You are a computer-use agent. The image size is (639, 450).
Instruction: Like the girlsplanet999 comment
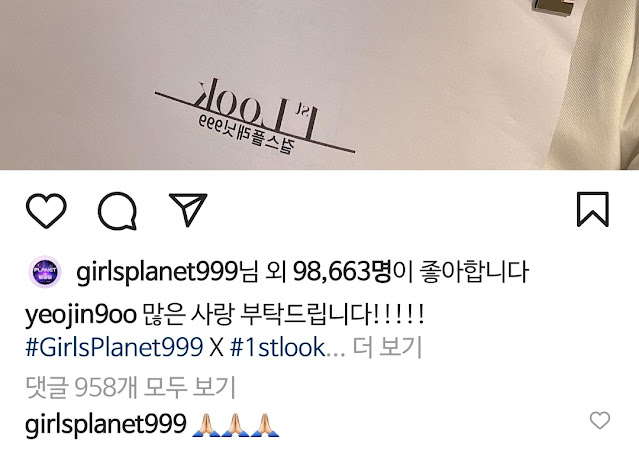pos(600,420)
